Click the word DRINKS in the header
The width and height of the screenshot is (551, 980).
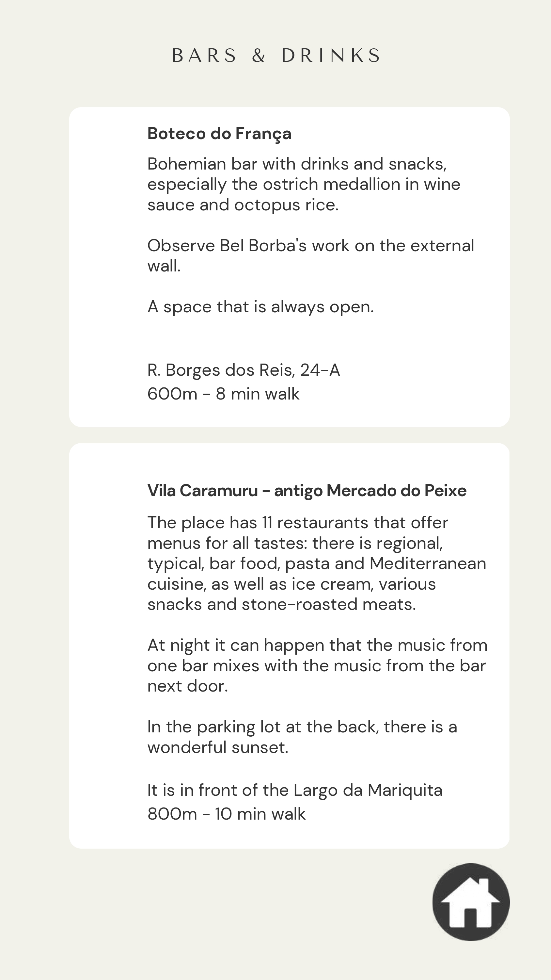[331, 56]
